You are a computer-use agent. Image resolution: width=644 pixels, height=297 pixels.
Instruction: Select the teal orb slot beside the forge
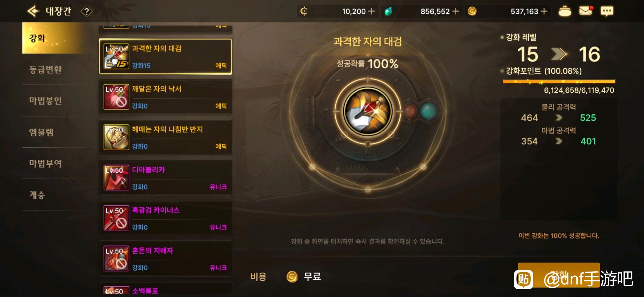(428, 111)
